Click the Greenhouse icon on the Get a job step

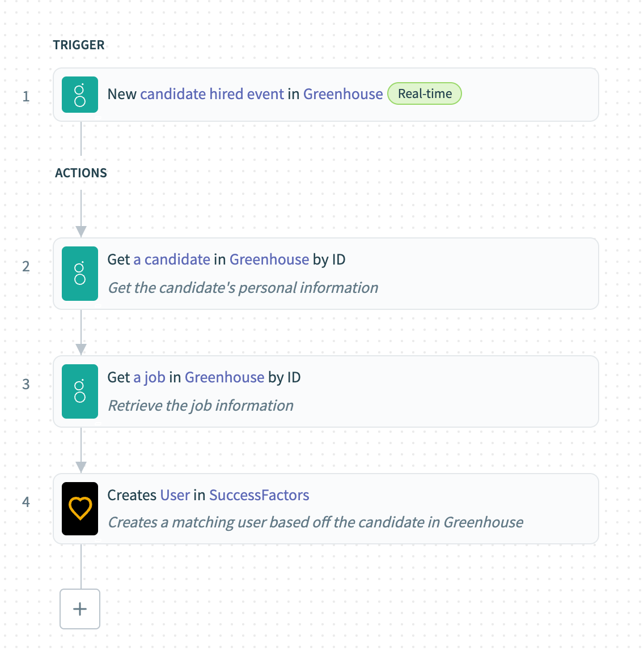[x=79, y=391]
